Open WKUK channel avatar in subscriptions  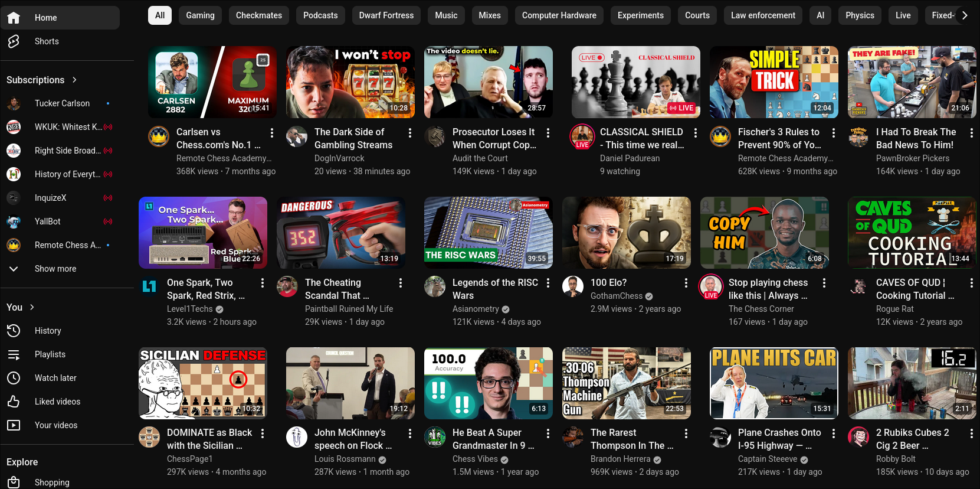[x=14, y=127]
